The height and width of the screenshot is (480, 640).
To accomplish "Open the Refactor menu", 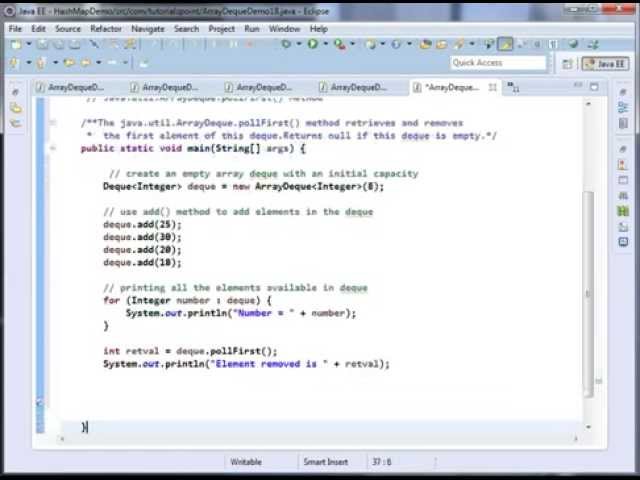I will (x=106, y=29).
